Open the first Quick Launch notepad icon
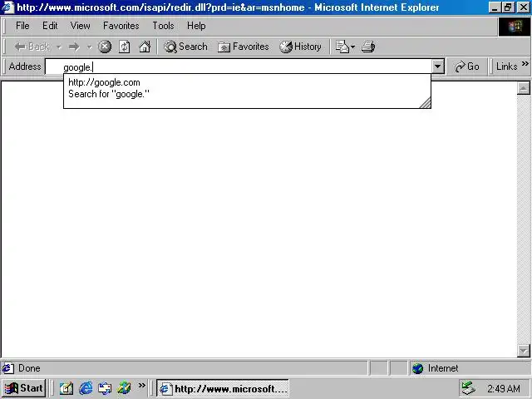 66,388
